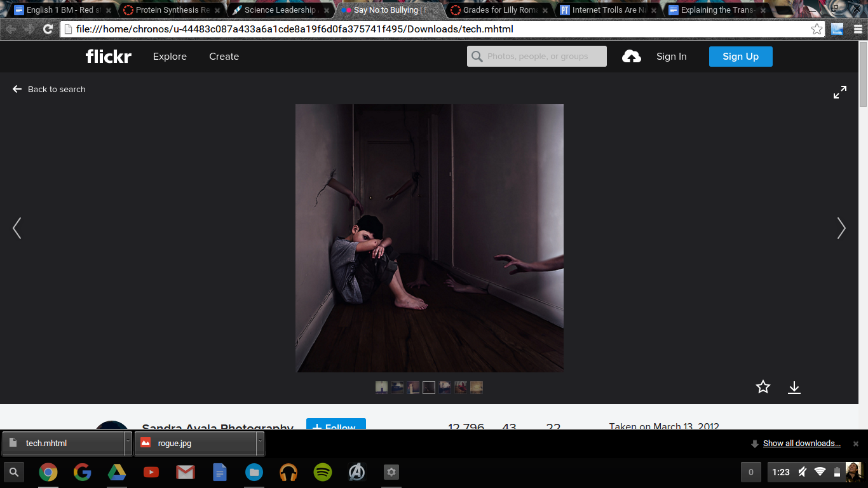Bookmark this page with the star
This screenshot has height=488, width=868.
(817, 29)
